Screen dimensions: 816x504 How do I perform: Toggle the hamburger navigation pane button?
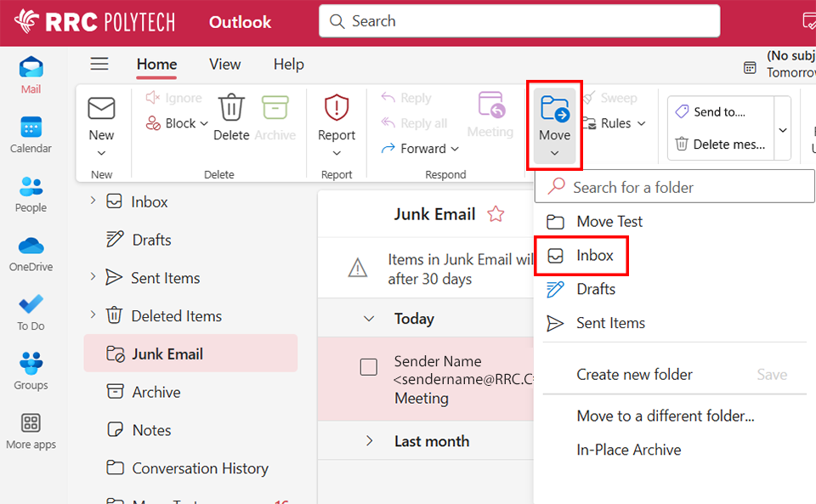tap(99, 64)
